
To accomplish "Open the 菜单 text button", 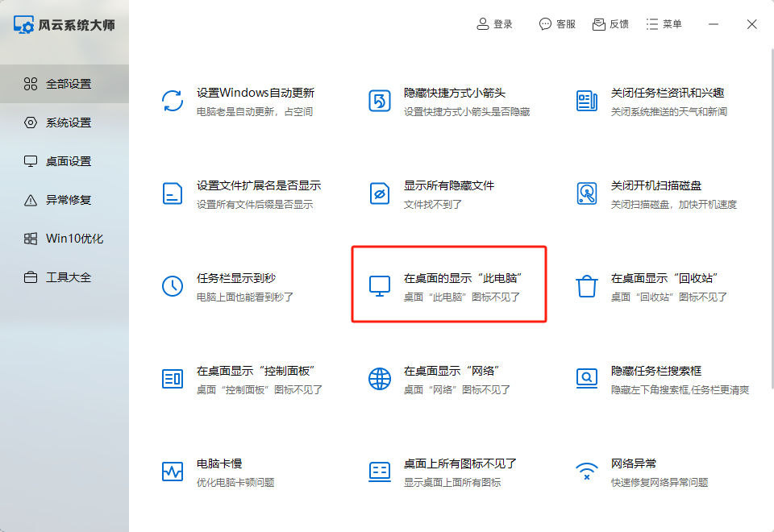I will click(x=672, y=24).
